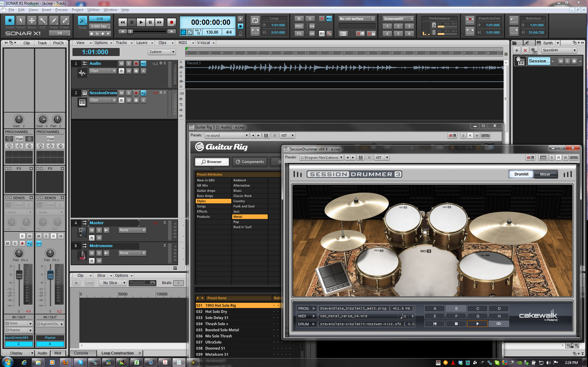Stop playback in transport

pyautogui.click(x=132, y=22)
